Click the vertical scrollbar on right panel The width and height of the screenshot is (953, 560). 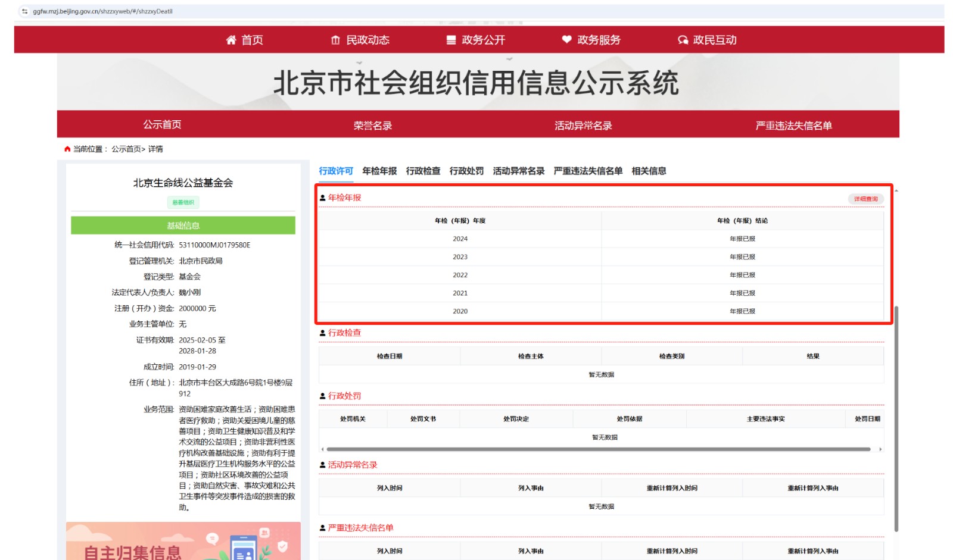896,417
